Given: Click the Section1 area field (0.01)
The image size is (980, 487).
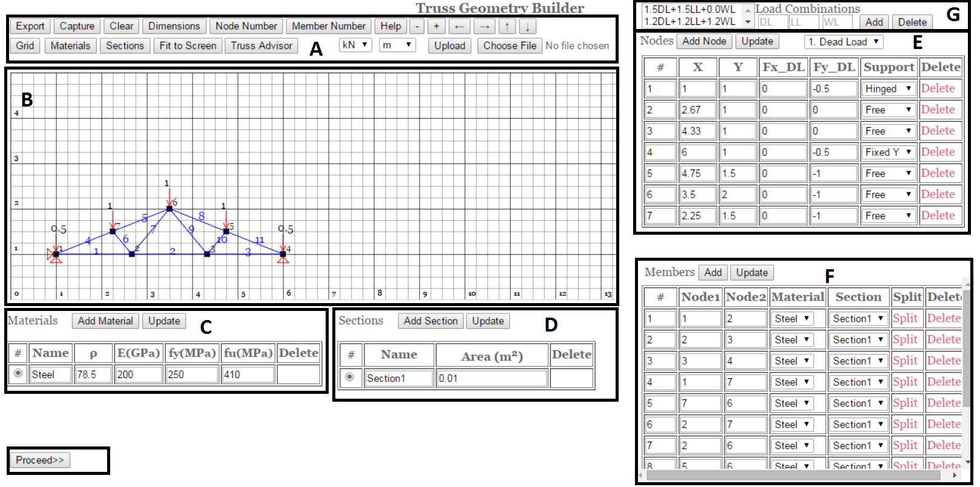Looking at the screenshot, I should (x=492, y=378).
